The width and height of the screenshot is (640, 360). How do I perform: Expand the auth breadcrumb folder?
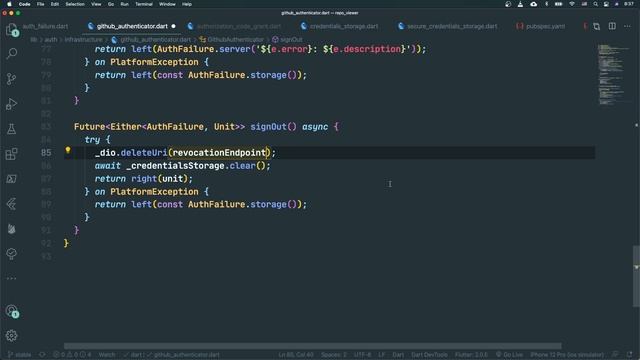(x=51, y=40)
